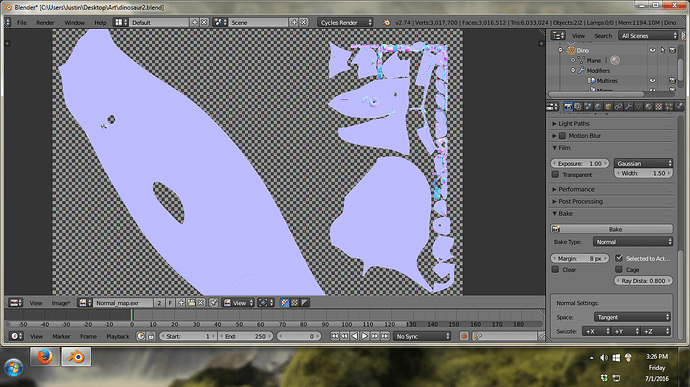
Task: Click the Exposure value field
Action: (580, 163)
